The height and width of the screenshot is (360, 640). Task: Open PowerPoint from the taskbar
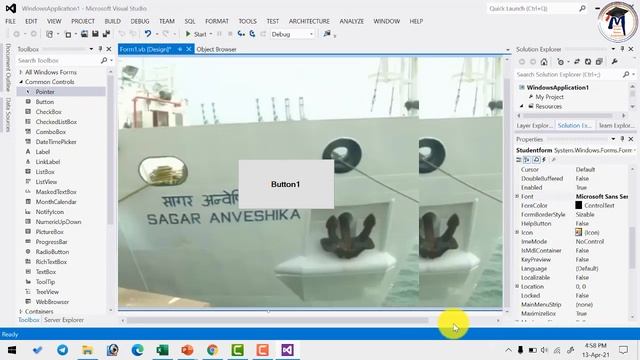[x=187, y=350]
